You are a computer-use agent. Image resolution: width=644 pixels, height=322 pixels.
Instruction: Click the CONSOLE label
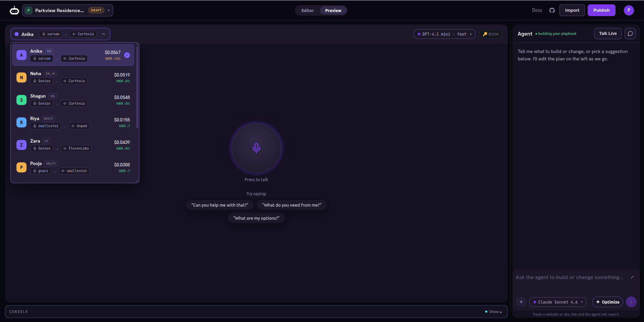(19, 312)
